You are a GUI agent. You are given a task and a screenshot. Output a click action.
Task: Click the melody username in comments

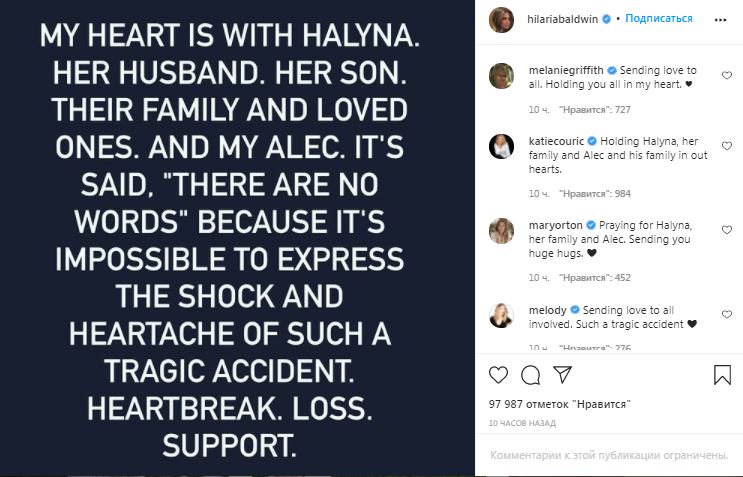(x=546, y=310)
